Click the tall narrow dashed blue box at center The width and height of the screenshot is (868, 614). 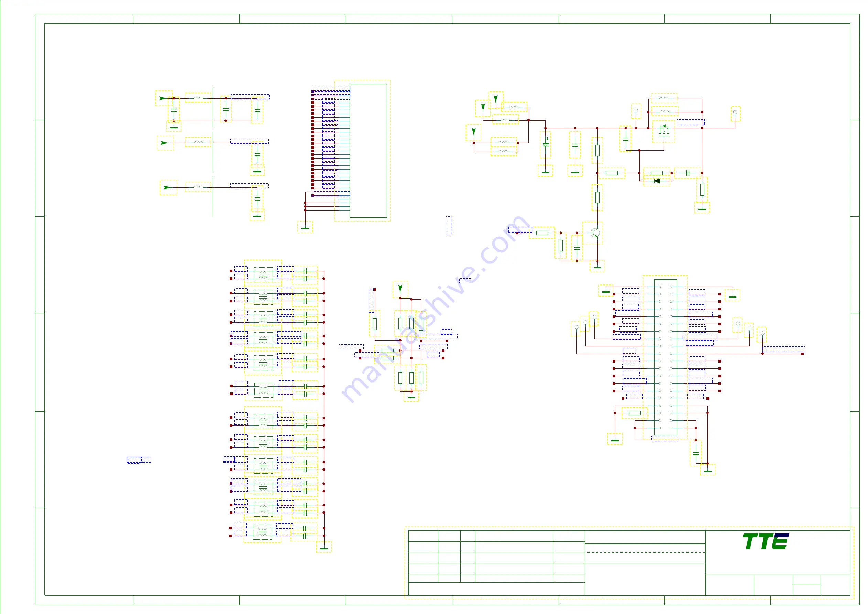click(448, 225)
